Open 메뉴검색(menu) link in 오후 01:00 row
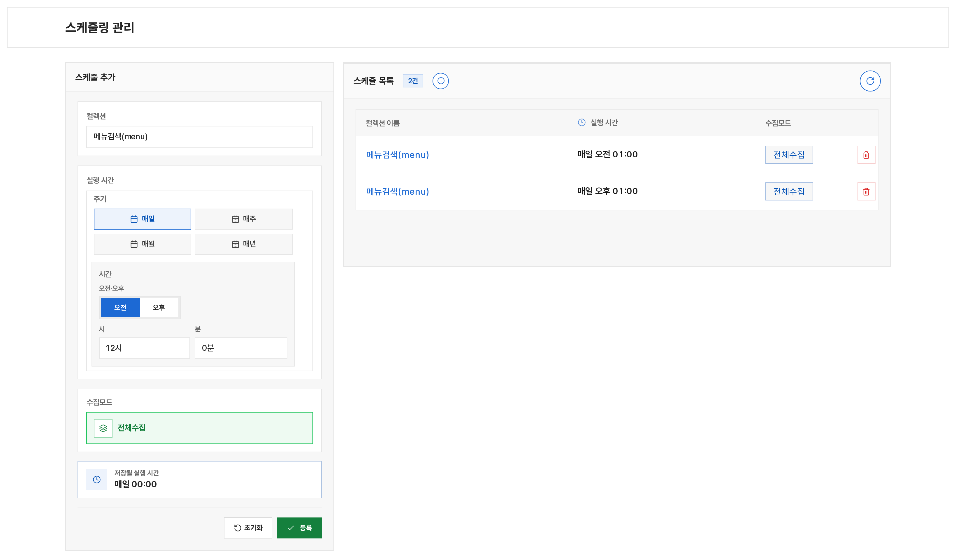The image size is (956, 560). pyautogui.click(x=398, y=191)
